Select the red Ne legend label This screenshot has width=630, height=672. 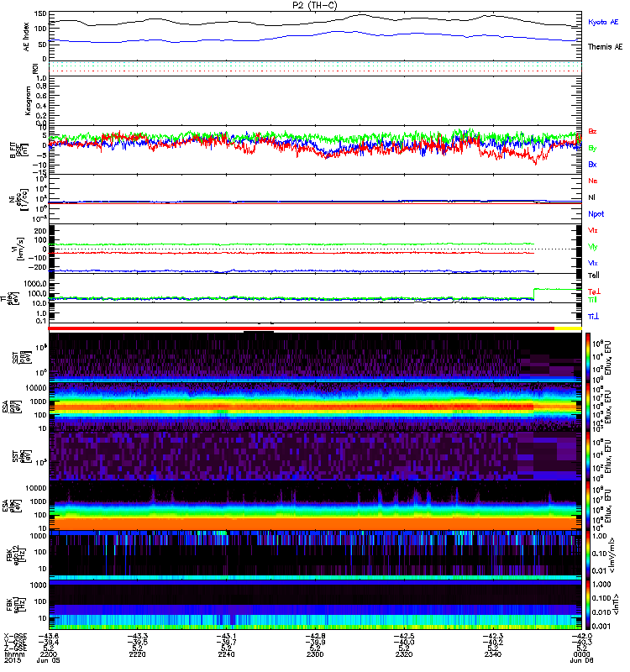pyautogui.click(x=593, y=181)
